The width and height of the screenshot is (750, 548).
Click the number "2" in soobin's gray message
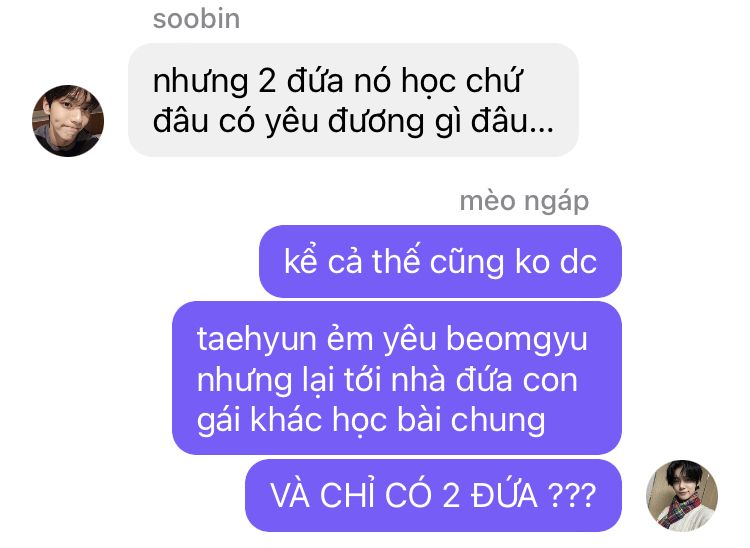(267, 81)
